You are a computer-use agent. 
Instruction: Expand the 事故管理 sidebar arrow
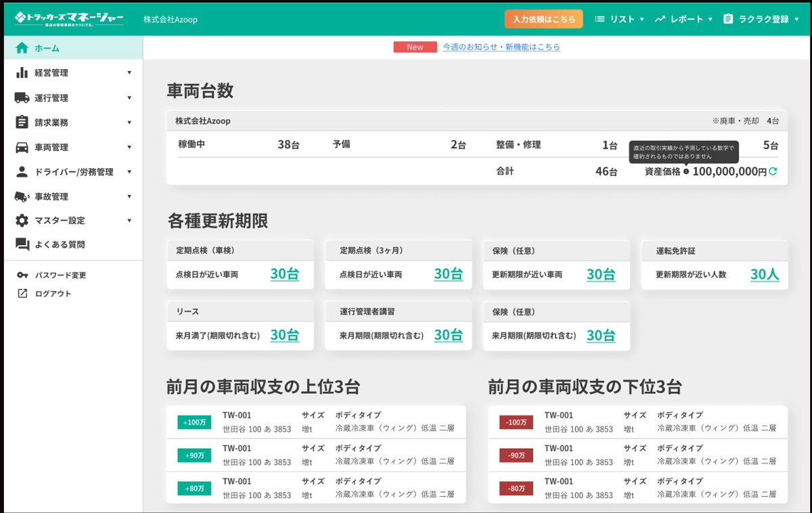pos(129,196)
